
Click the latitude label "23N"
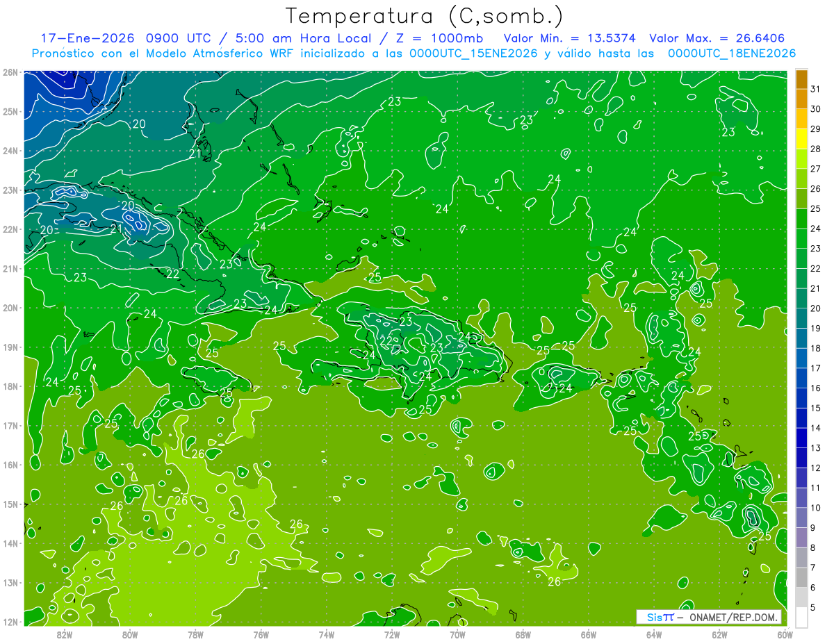[x=10, y=190]
